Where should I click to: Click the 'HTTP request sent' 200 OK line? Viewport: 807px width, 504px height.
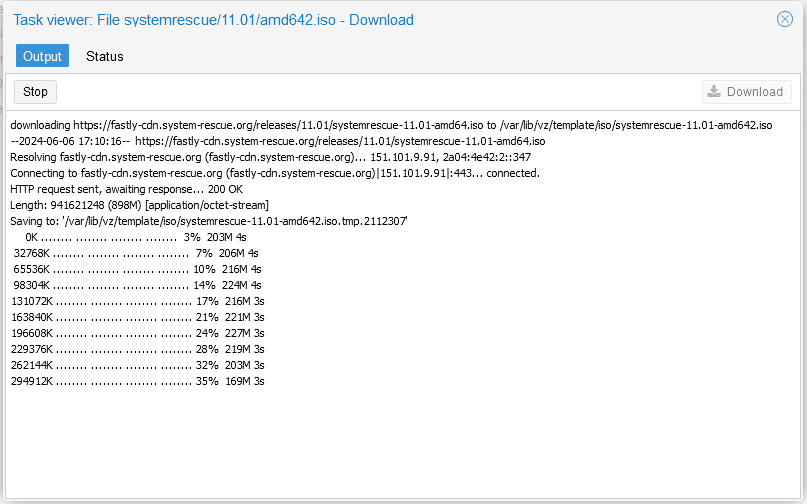127,189
